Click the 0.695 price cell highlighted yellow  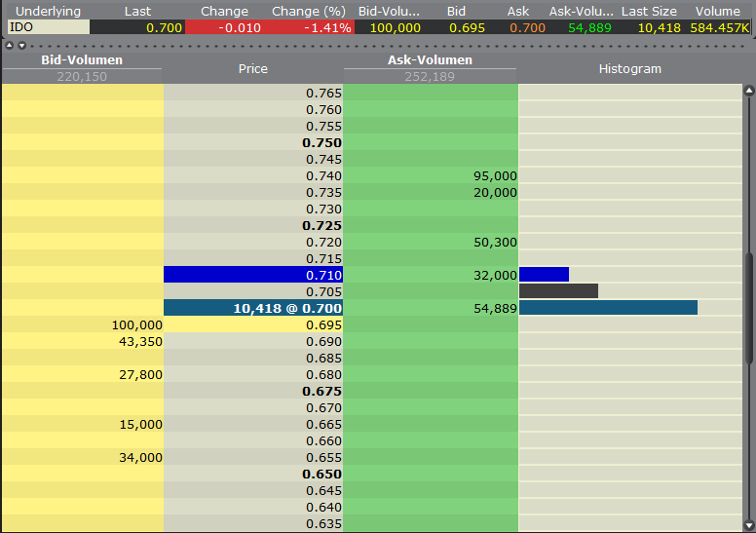(253, 324)
